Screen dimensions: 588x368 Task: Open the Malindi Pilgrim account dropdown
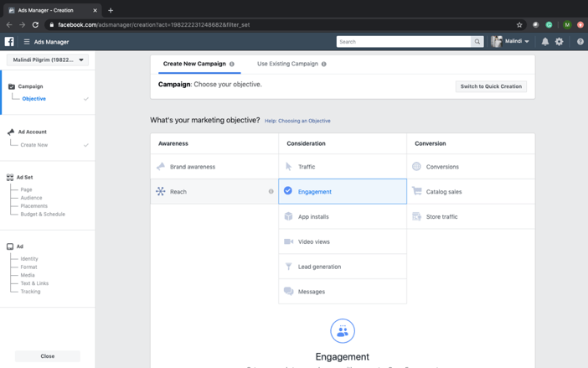click(x=48, y=60)
